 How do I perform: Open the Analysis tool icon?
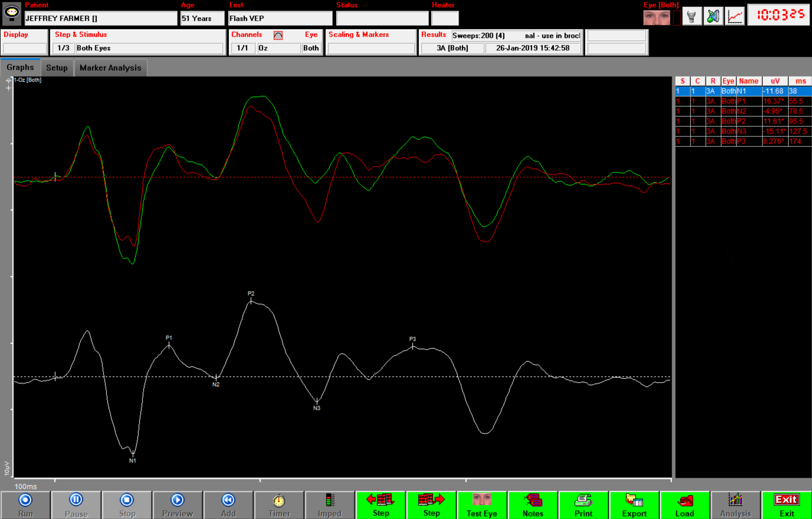pyautogui.click(x=735, y=503)
